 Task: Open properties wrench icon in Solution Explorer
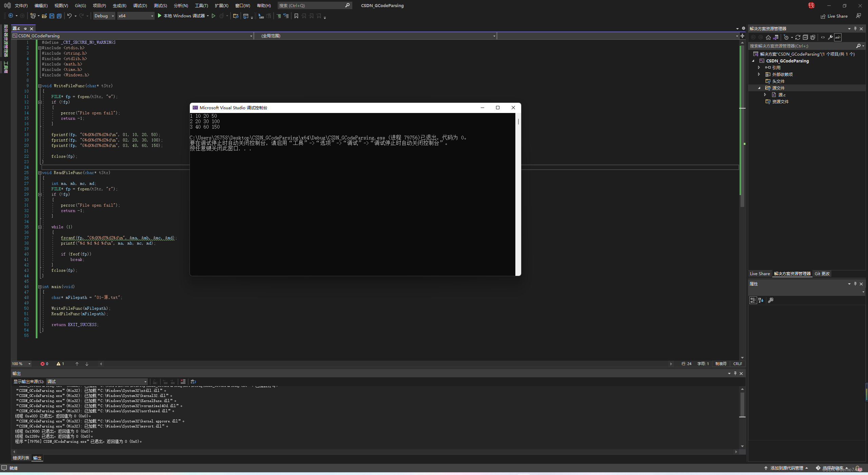[830, 37]
